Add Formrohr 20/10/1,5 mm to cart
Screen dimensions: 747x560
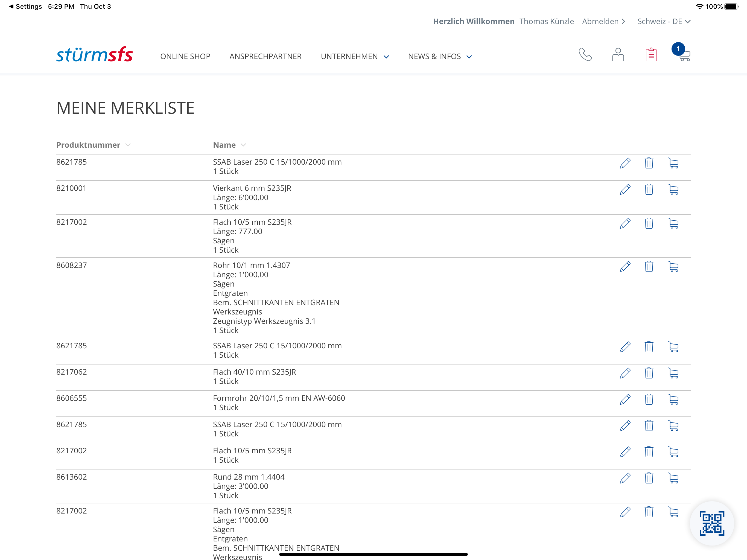tap(673, 399)
